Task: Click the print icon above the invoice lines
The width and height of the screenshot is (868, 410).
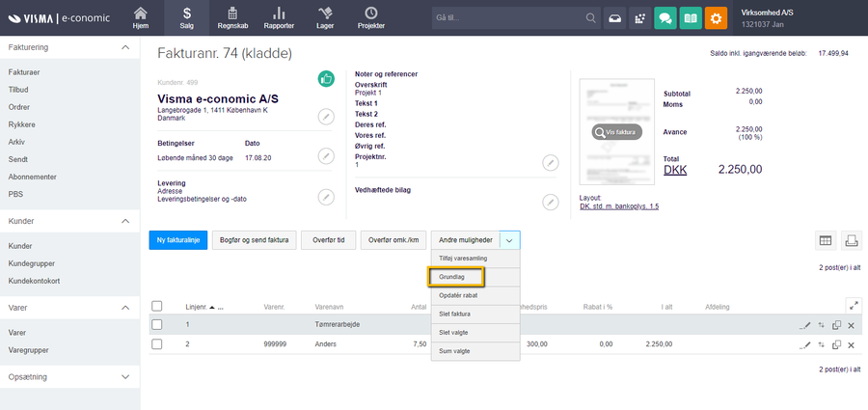Action: [x=852, y=240]
